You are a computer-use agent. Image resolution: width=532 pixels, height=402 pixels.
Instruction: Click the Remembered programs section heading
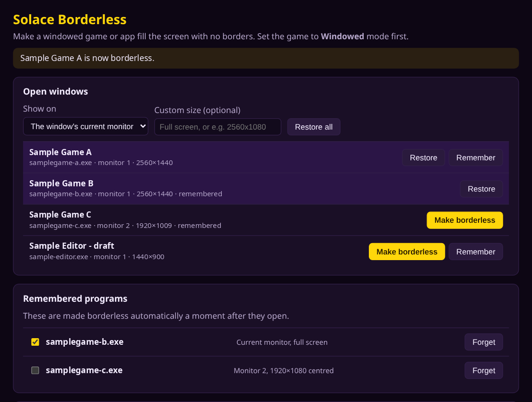pos(75,299)
